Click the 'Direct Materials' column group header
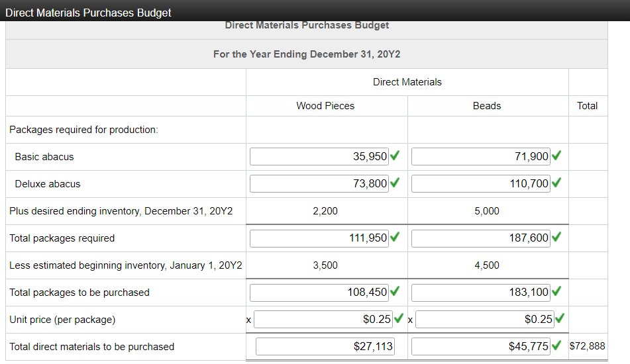This screenshot has width=630, height=364. pos(407,82)
